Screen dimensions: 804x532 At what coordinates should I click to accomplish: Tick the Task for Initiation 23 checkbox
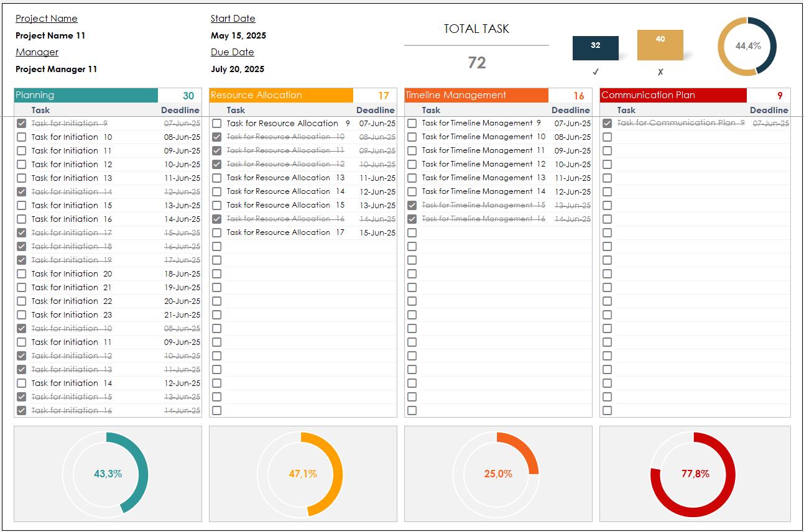(22, 314)
